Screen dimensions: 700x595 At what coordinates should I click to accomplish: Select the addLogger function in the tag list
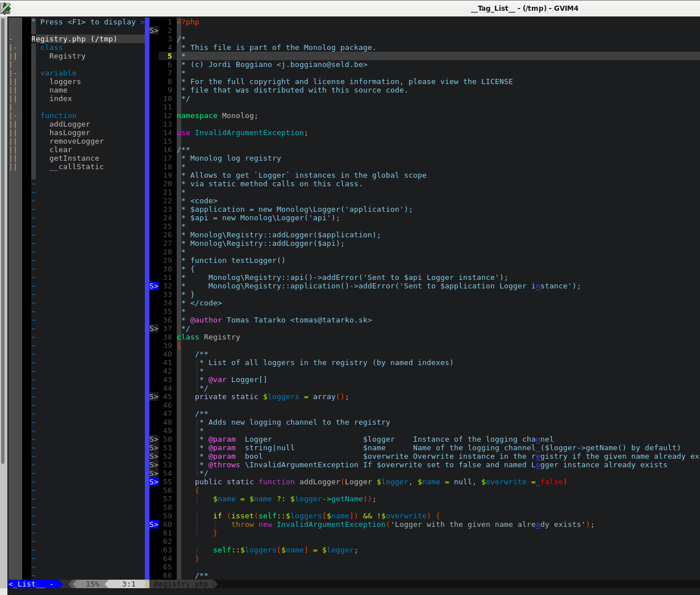pyautogui.click(x=70, y=124)
